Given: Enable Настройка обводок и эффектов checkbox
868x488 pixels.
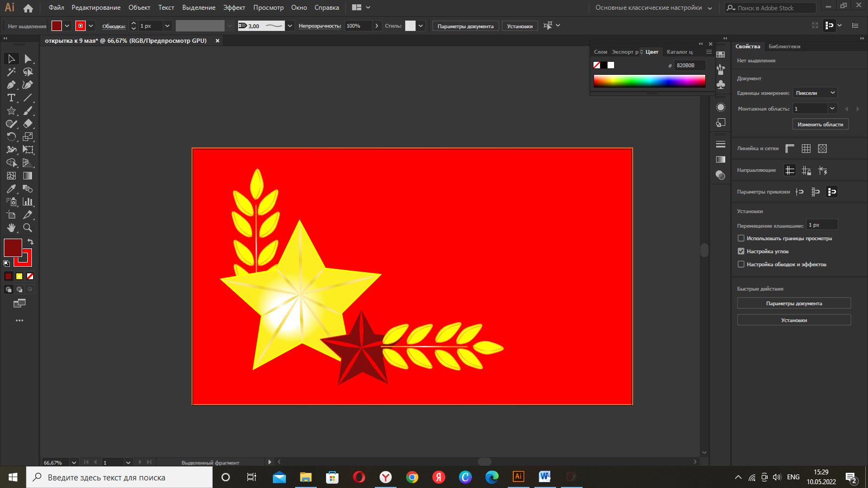Looking at the screenshot, I should (741, 264).
